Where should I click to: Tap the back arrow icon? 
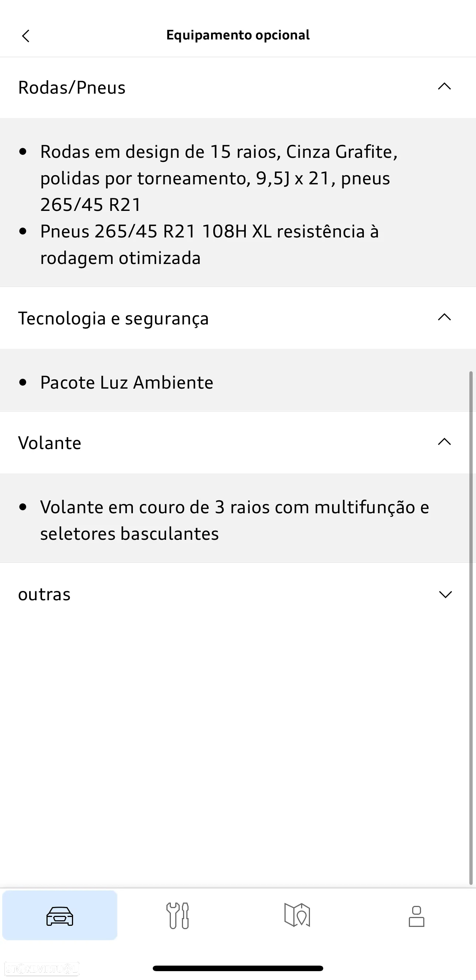tap(25, 36)
